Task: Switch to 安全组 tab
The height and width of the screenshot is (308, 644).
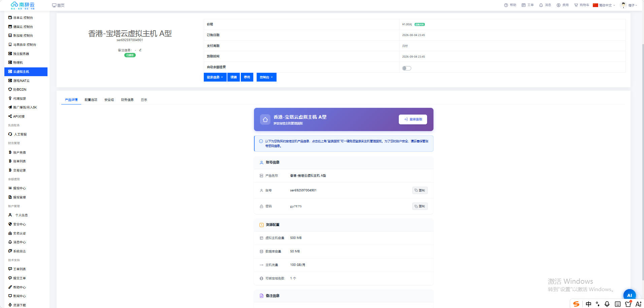Action: point(109,100)
